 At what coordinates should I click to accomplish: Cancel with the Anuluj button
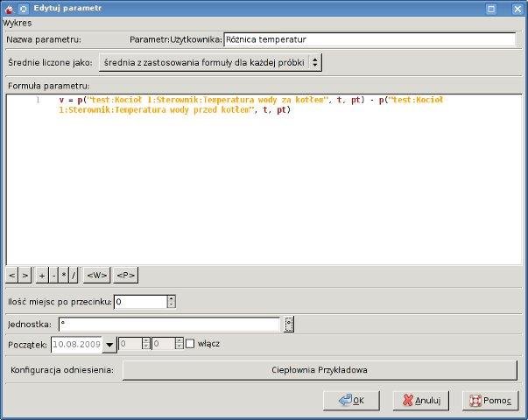point(421,401)
